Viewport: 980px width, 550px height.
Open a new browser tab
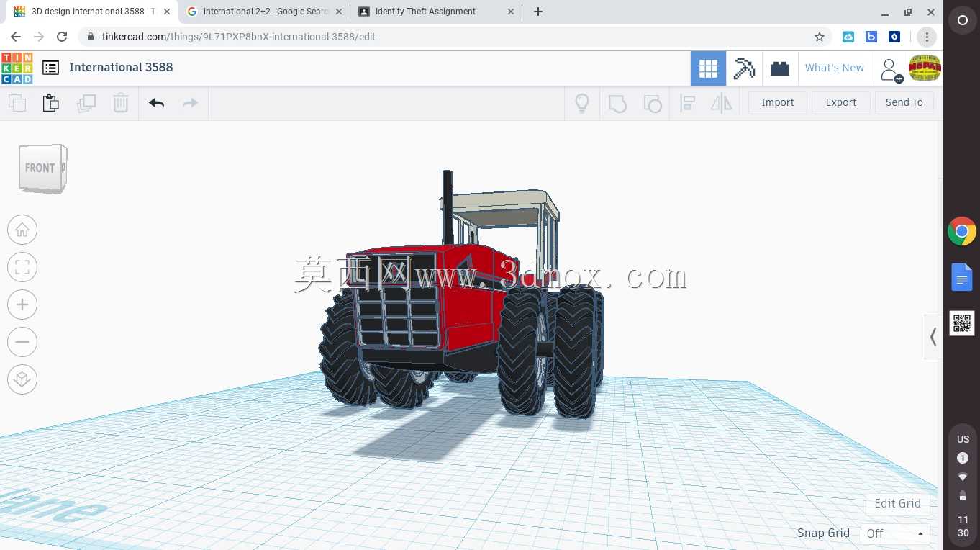[538, 12]
